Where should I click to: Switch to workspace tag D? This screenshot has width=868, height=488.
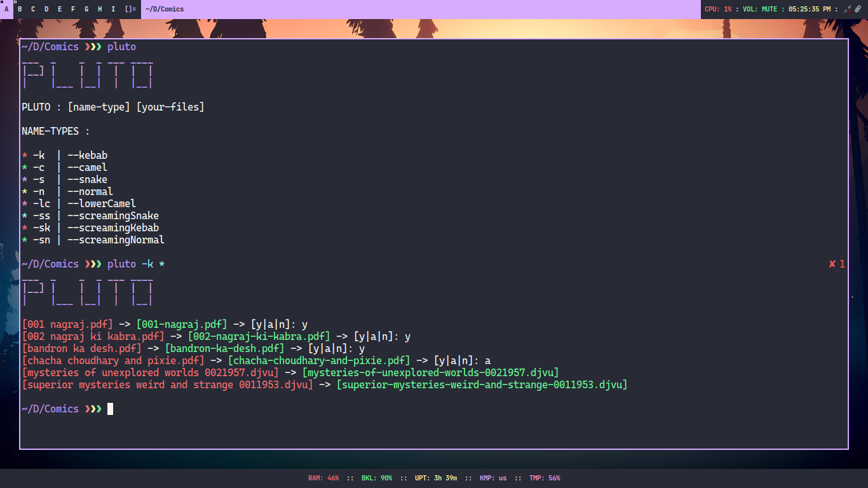[46, 9]
